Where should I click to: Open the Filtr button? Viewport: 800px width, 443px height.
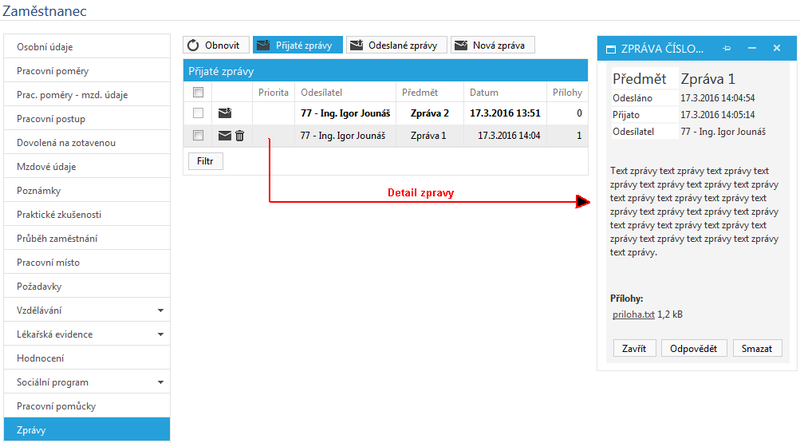tap(205, 161)
